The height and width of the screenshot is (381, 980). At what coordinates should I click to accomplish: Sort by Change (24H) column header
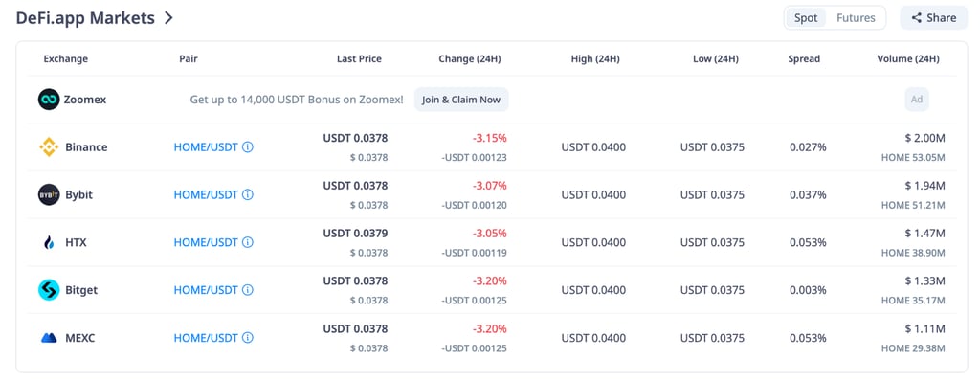click(469, 58)
